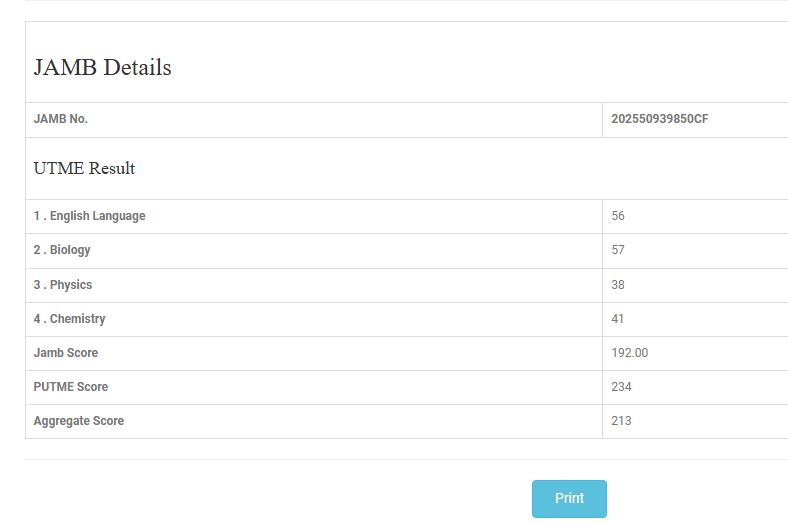Viewport: 788px width, 524px height.
Task: Click the Physics subject label
Action: (x=63, y=285)
